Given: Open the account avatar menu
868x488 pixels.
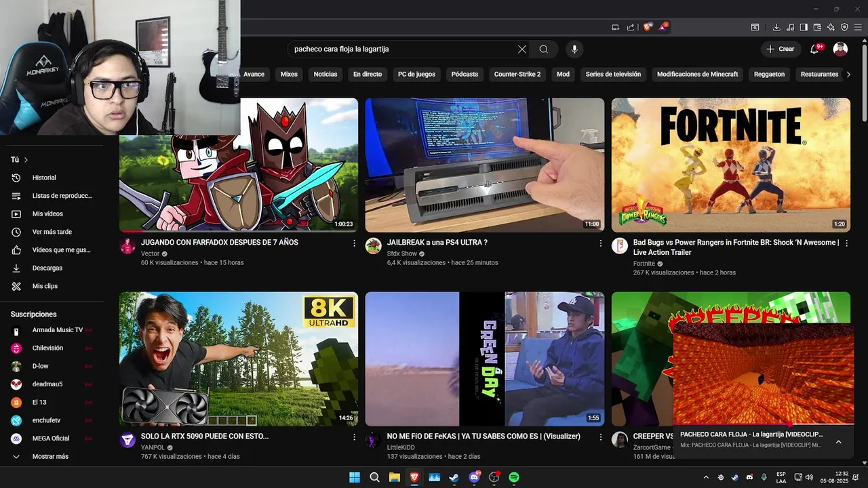Looking at the screenshot, I should click(840, 49).
